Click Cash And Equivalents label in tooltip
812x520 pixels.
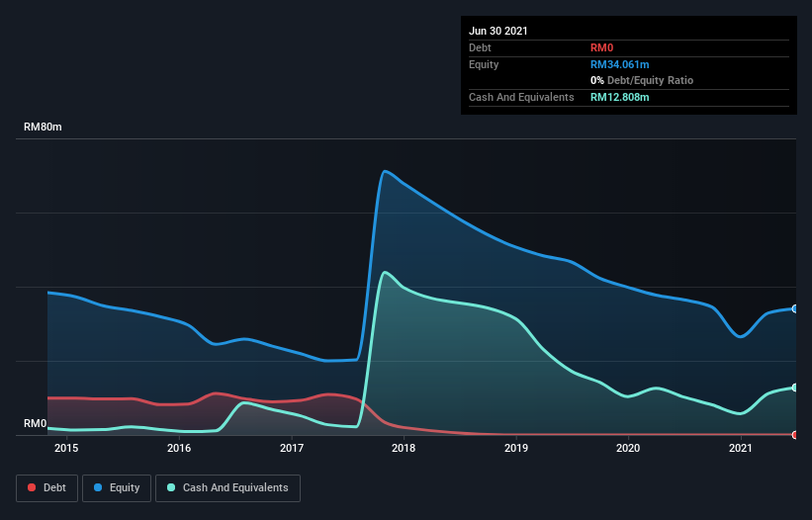(521, 97)
